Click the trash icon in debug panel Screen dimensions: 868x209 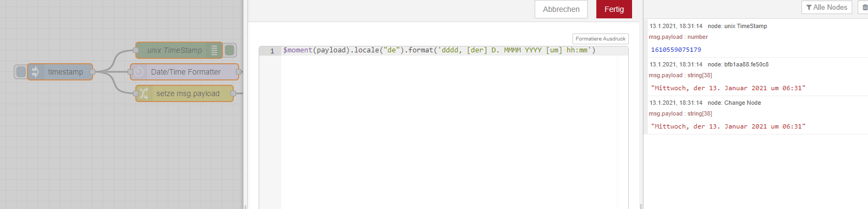[864, 7]
